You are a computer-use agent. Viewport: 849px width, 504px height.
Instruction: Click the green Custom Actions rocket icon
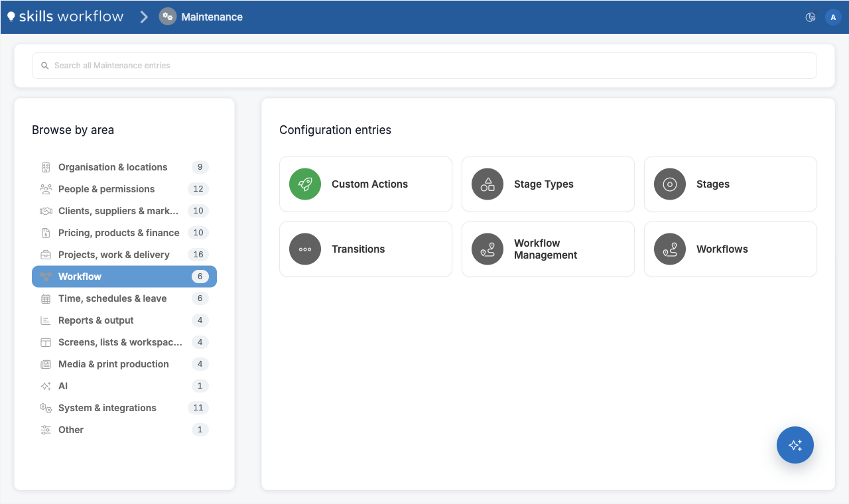click(305, 184)
